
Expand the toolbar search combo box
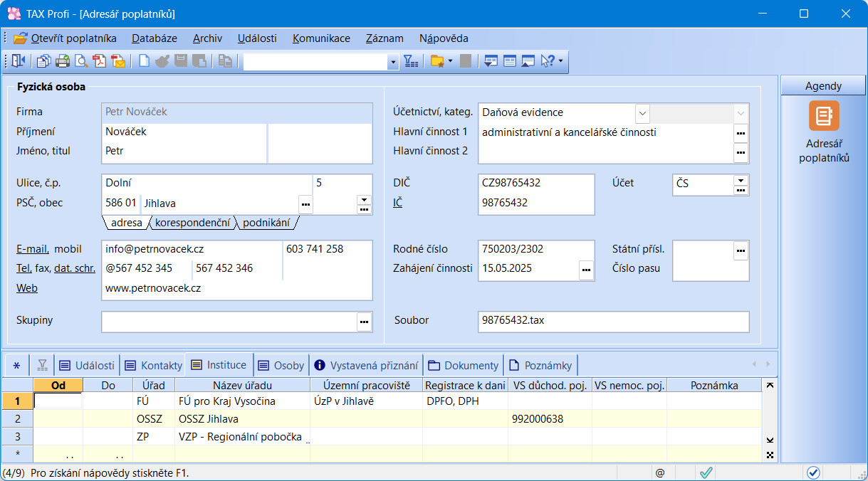[x=392, y=62]
